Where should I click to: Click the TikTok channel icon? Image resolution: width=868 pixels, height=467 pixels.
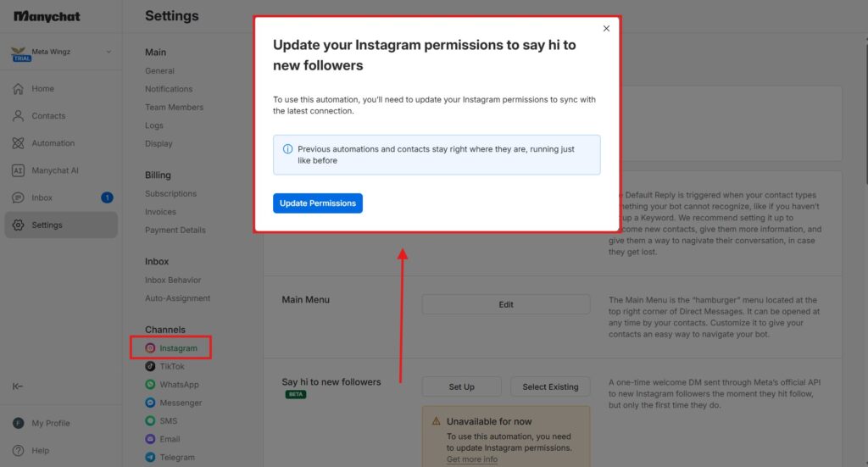(150, 366)
